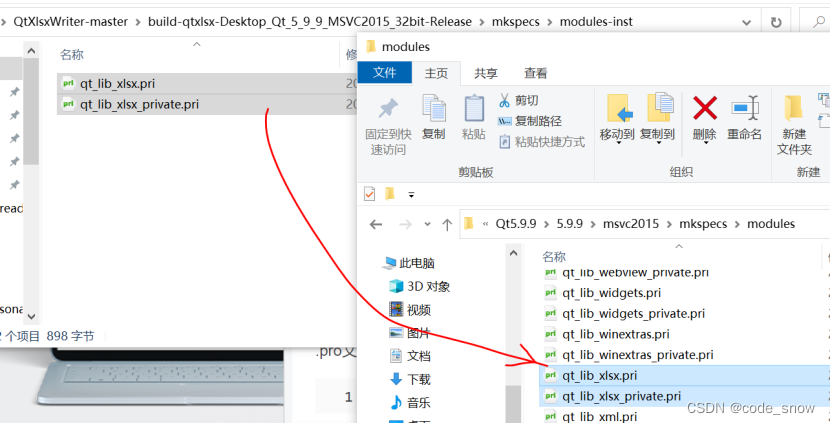Select qt_lib_xlsx.pri in modules window
830x424 pixels.
tap(684, 375)
